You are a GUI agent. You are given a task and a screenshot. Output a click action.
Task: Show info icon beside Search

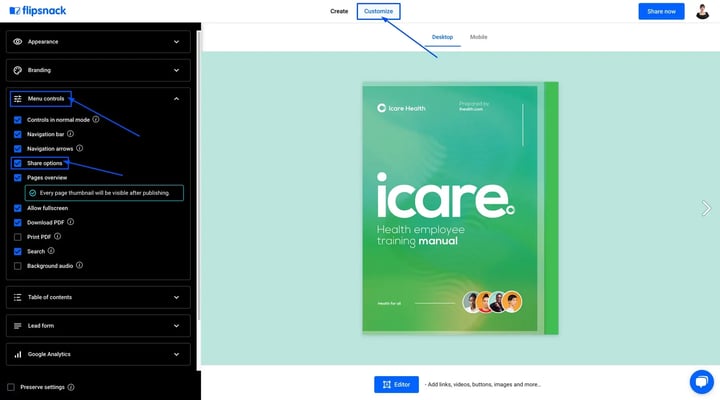coord(51,251)
